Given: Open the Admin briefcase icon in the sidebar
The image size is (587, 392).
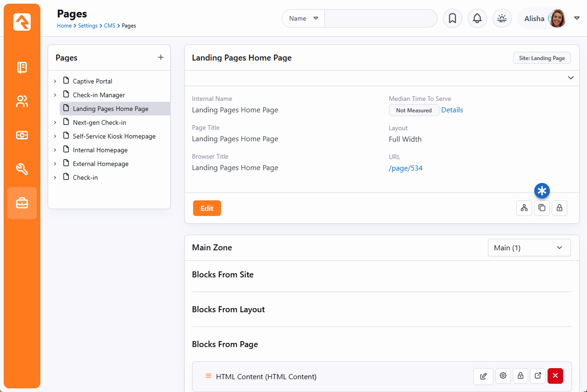Looking at the screenshot, I should pyautogui.click(x=22, y=203).
